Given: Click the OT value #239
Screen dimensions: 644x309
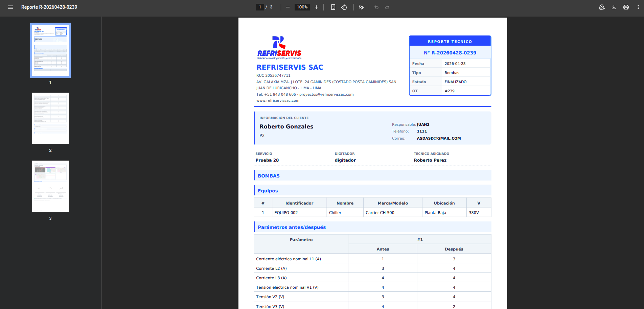Looking at the screenshot, I should (450, 91).
